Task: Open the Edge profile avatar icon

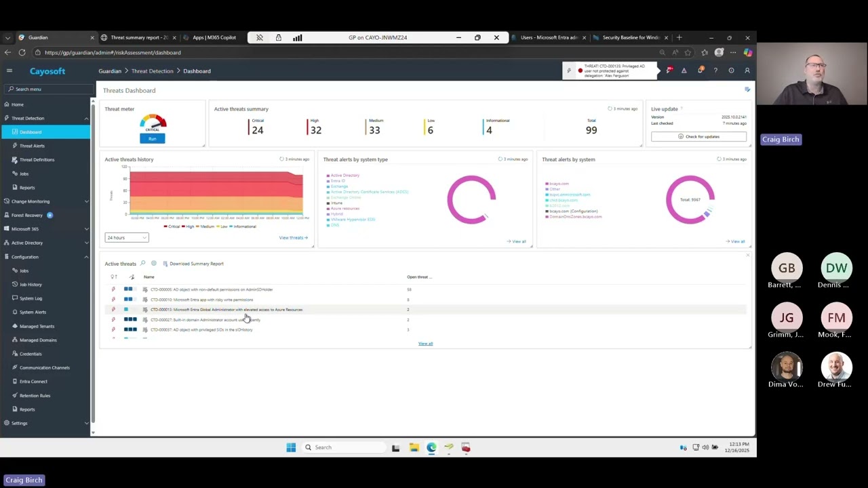Action: point(719,52)
